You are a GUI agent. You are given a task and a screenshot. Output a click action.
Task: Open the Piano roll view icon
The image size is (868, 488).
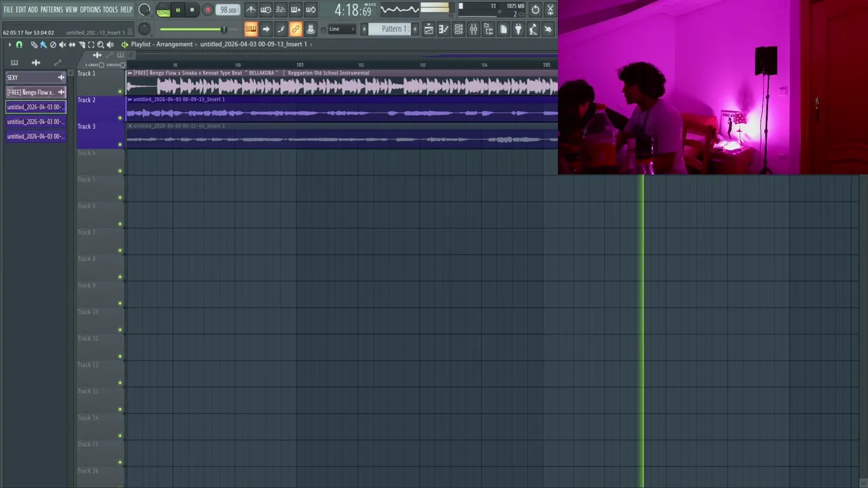coord(443,29)
